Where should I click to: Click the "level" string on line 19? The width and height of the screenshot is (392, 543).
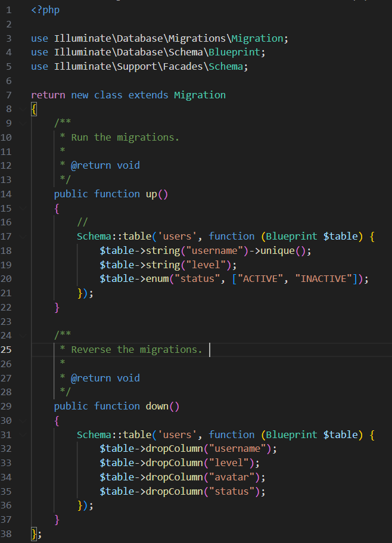(206, 265)
